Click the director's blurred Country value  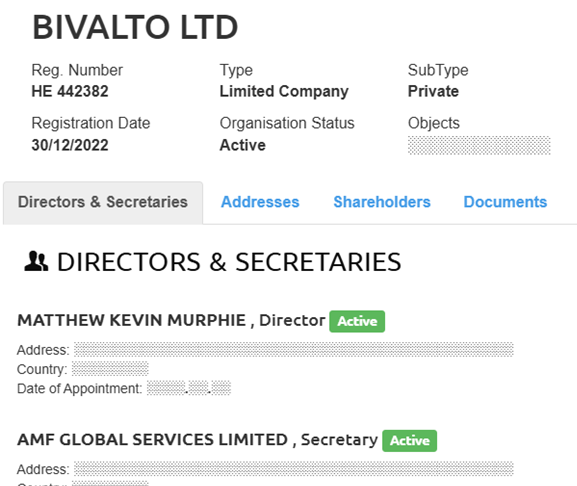point(110,369)
